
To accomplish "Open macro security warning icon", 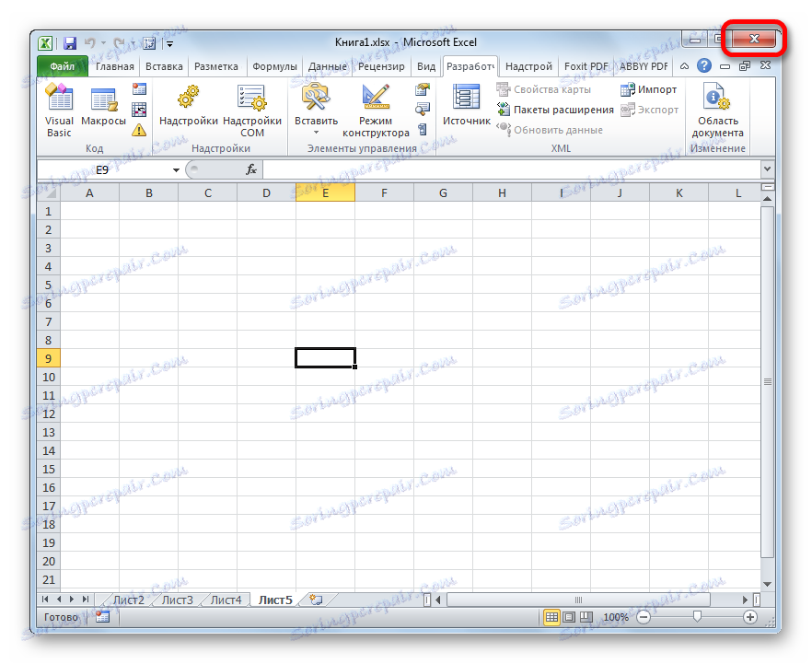I will [x=139, y=130].
